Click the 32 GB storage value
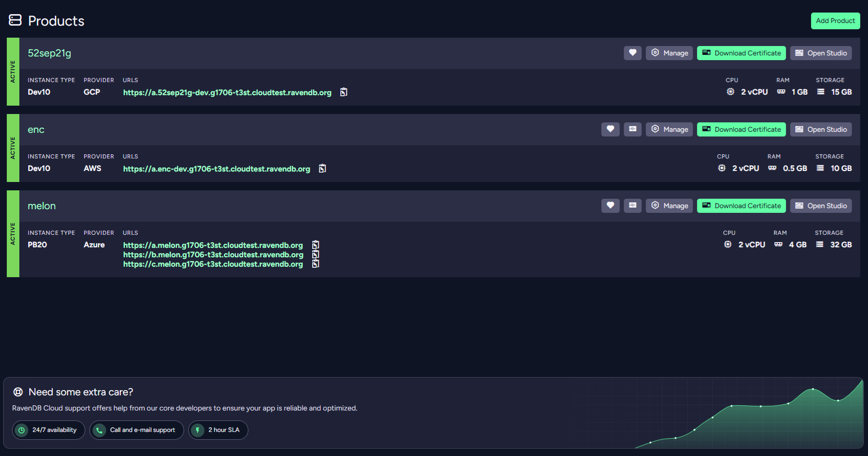The image size is (868, 456). click(x=841, y=245)
